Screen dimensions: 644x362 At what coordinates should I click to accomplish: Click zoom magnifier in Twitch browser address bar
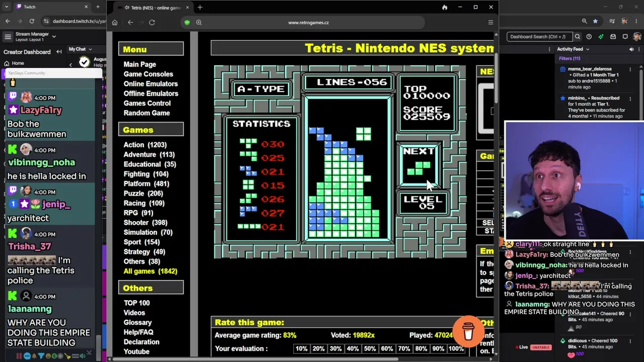tap(584, 21)
